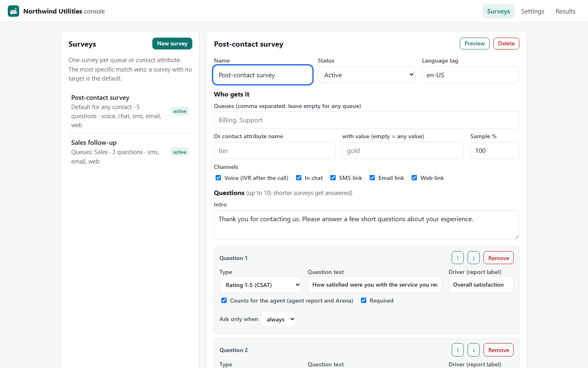This screenshot has width=588, height=368.
Task: Remove Question 2
Action: coord(499,350)
